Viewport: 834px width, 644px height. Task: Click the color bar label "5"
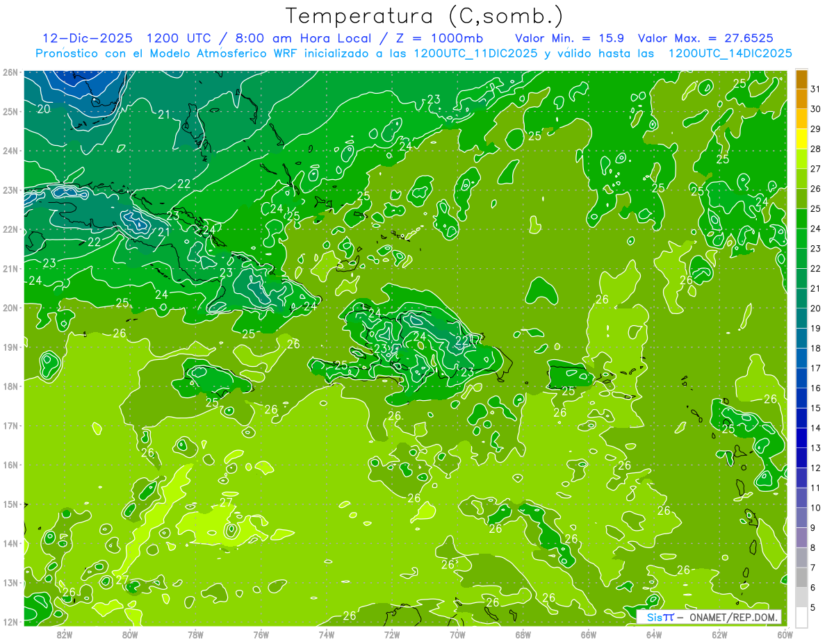[x=813, y=608]
